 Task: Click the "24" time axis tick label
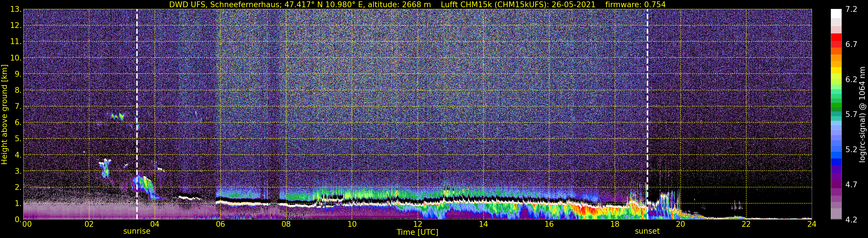(x=812, y=224)
